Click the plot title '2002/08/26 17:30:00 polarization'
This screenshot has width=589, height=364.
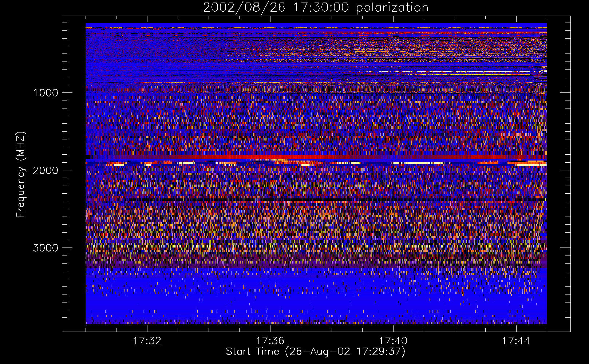316,8
